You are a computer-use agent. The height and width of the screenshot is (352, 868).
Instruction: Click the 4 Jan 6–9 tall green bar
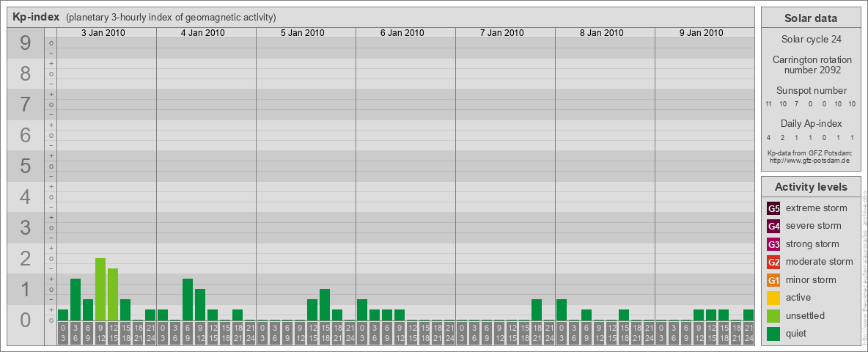point(188,299)
